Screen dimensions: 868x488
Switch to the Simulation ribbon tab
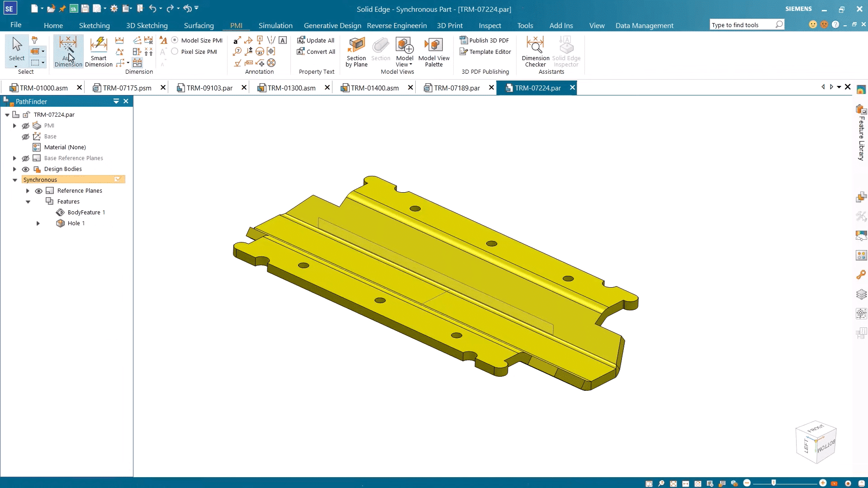(275, 25)
